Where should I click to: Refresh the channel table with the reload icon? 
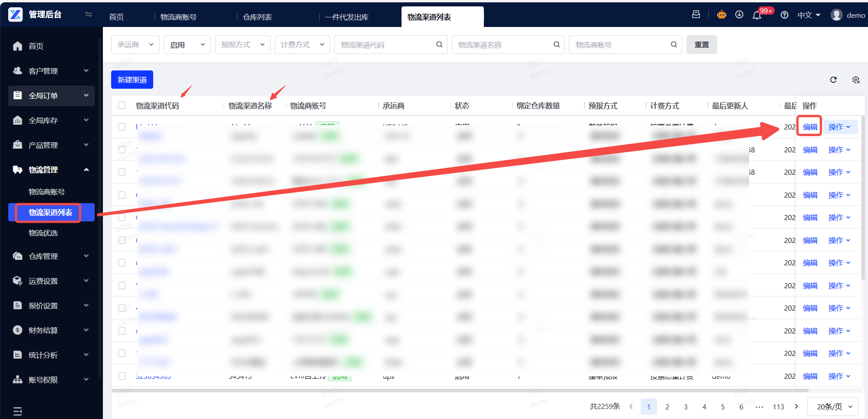click(x=833, y=80)
